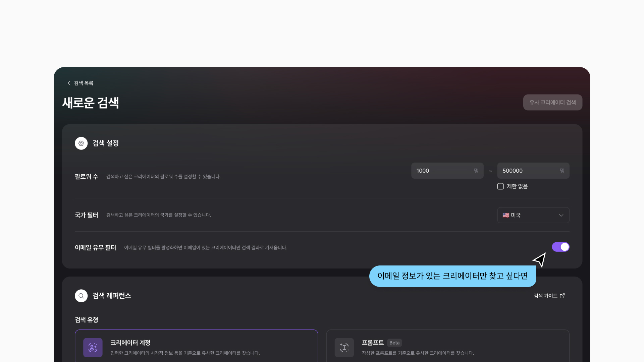644x362 pixels.
Task: Click the external link icon next to 검색 가이드
Action: pos(562,296)
